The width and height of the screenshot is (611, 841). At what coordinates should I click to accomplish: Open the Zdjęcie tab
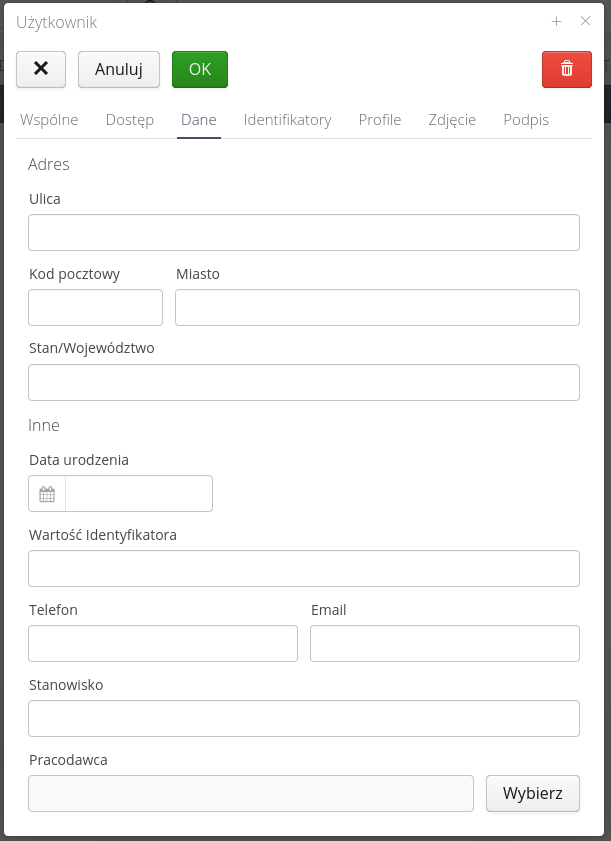pos(452,119)
